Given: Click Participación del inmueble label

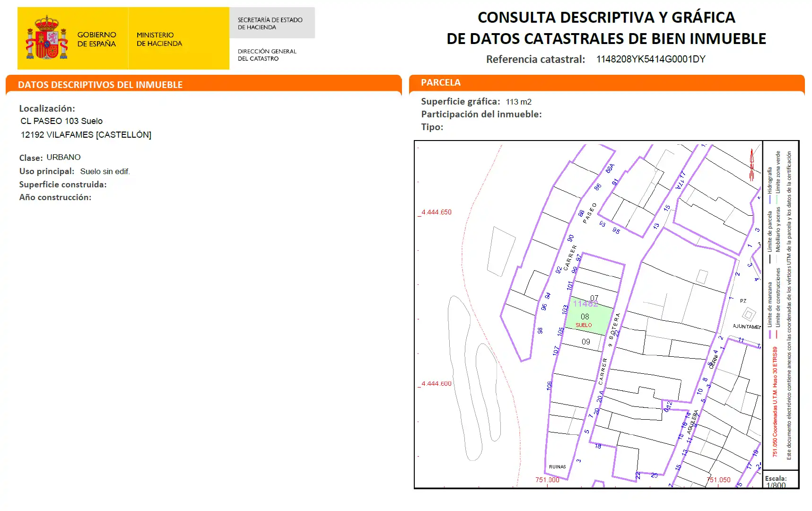Looking at the screenshot, I should (x=481, y=115).
